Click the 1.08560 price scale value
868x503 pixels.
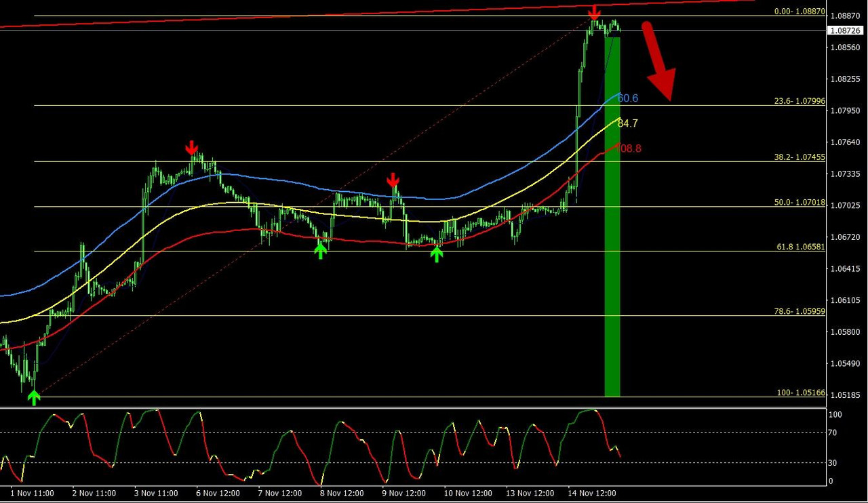point(845,47)
